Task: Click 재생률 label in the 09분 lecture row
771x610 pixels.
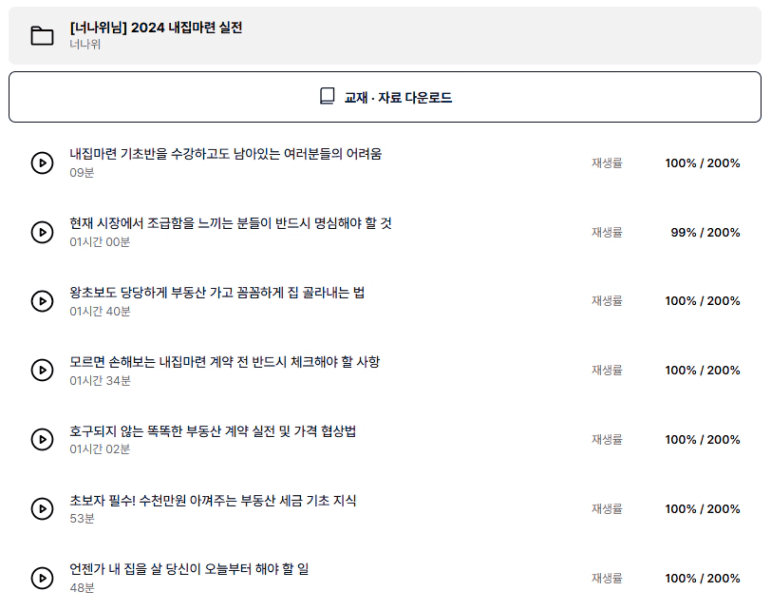Action: pyautogui.click(x=607, y=163)
